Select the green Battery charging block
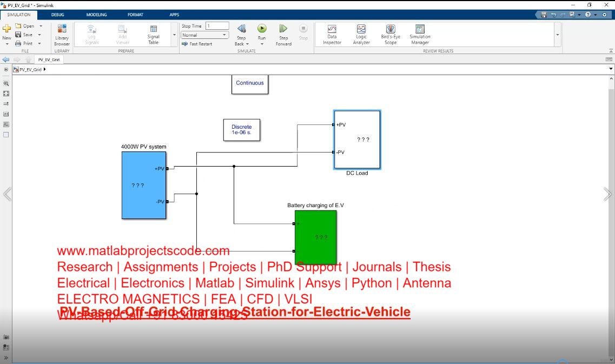This screenshot has width=615, height=364. click(x=316, y=237)
